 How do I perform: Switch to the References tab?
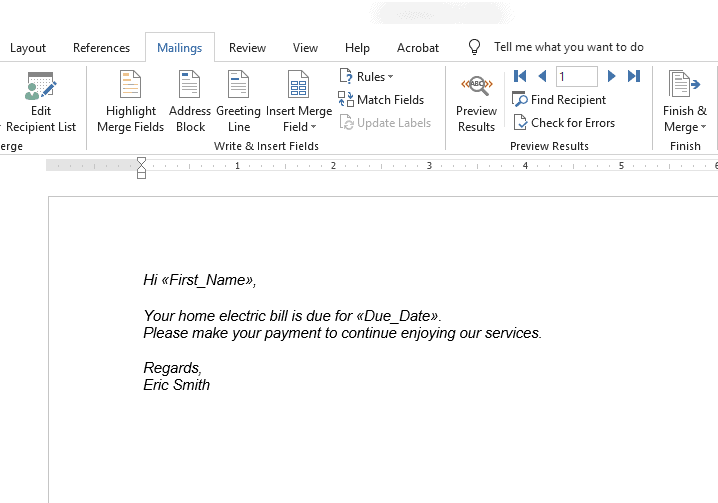[101, 48]
